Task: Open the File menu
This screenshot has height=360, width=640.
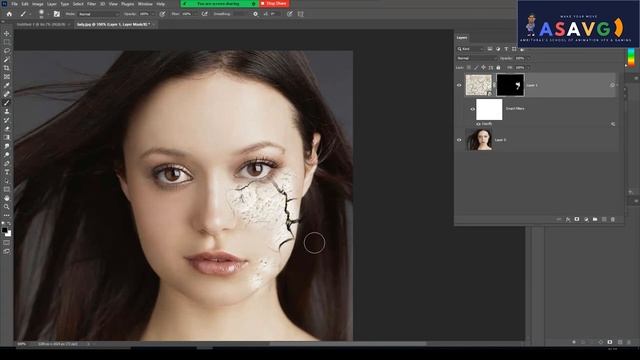Action: 14,4
